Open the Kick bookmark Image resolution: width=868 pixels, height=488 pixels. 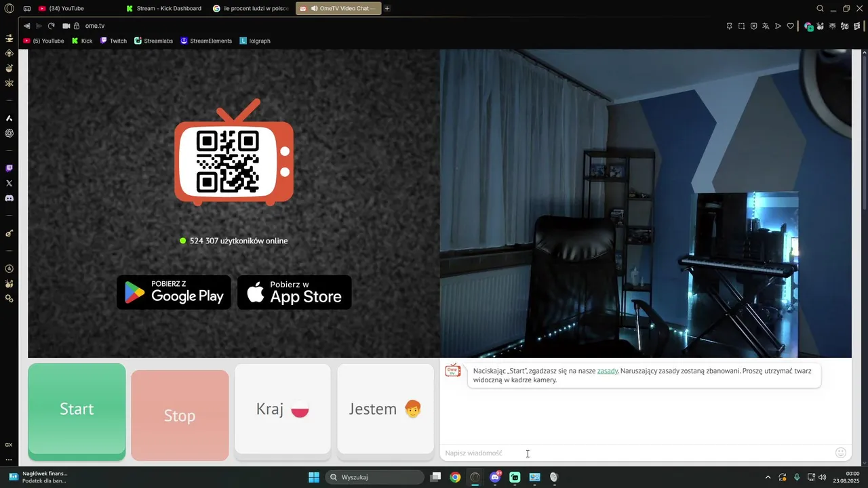tap(82, 41)
